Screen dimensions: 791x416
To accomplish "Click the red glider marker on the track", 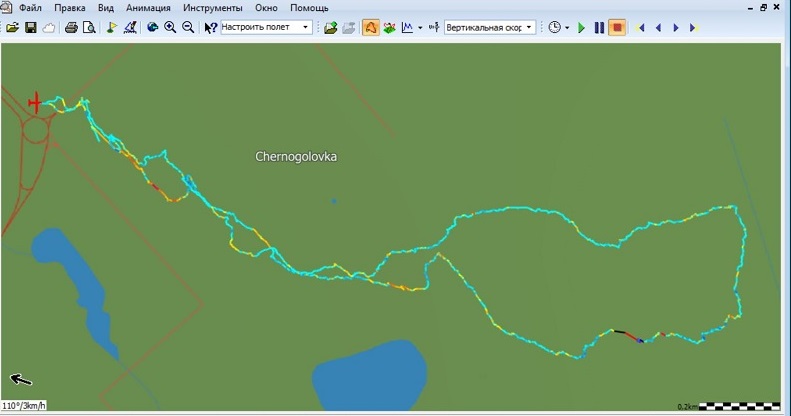I will 35,102.
